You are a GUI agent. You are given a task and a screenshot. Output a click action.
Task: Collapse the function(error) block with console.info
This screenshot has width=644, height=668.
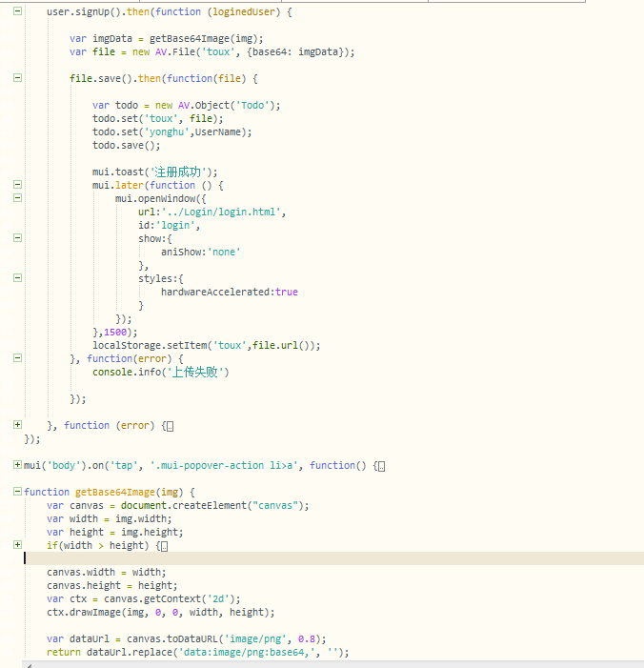[17, 358]
